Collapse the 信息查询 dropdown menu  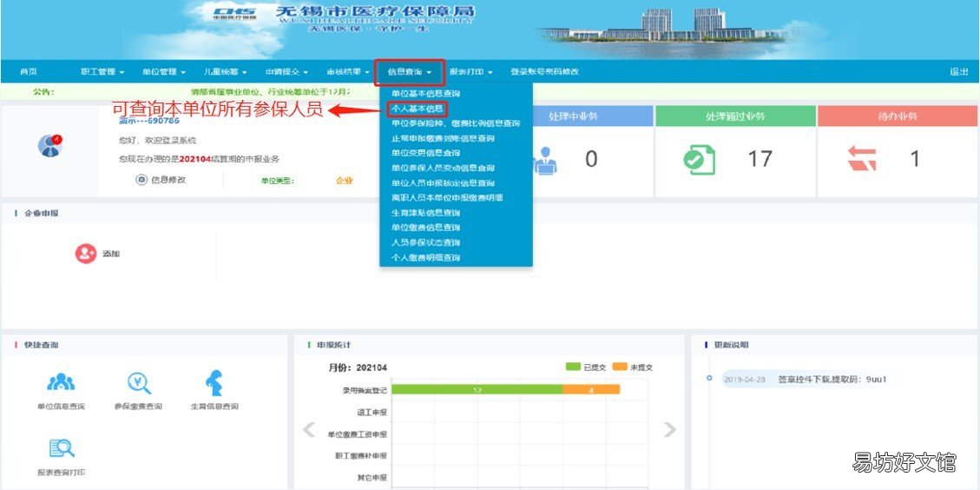(x=410, y=73)
